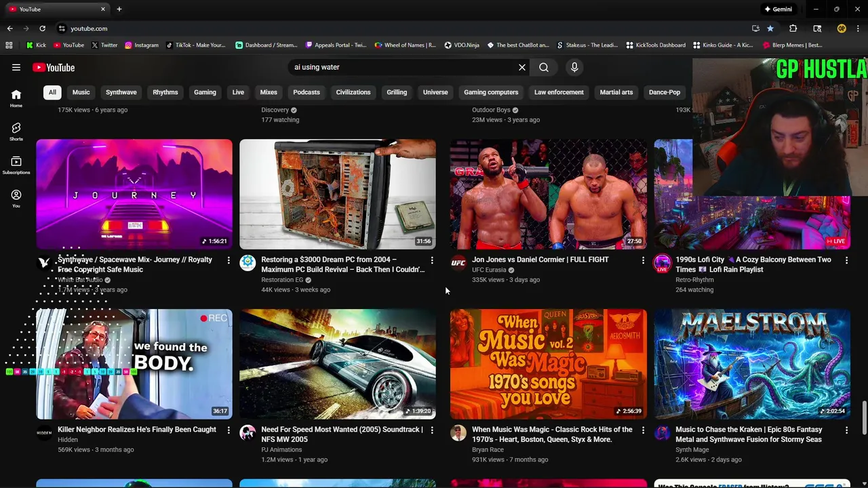Close the YouTube browser tab
Viewport: 868px width, 488px height.
click(103, 9)
